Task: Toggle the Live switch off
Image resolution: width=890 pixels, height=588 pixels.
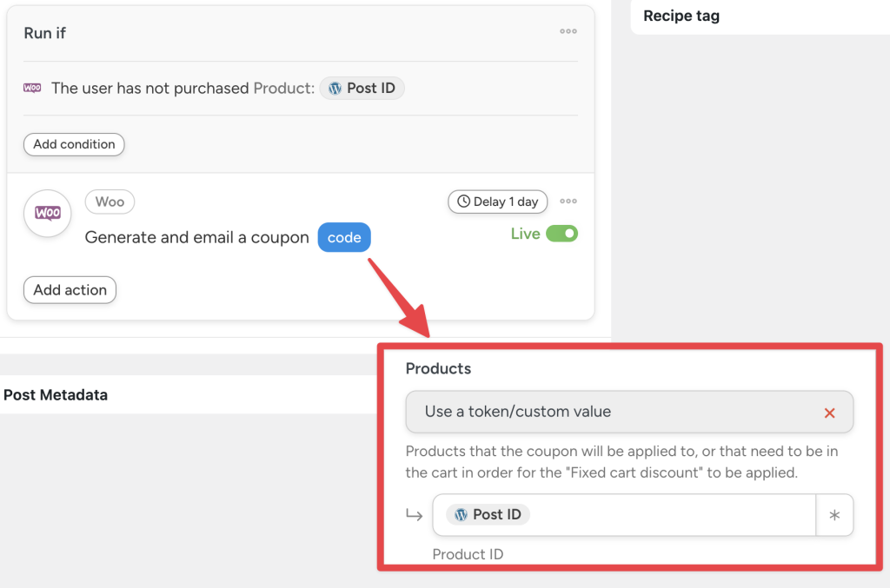Action: 561,234
